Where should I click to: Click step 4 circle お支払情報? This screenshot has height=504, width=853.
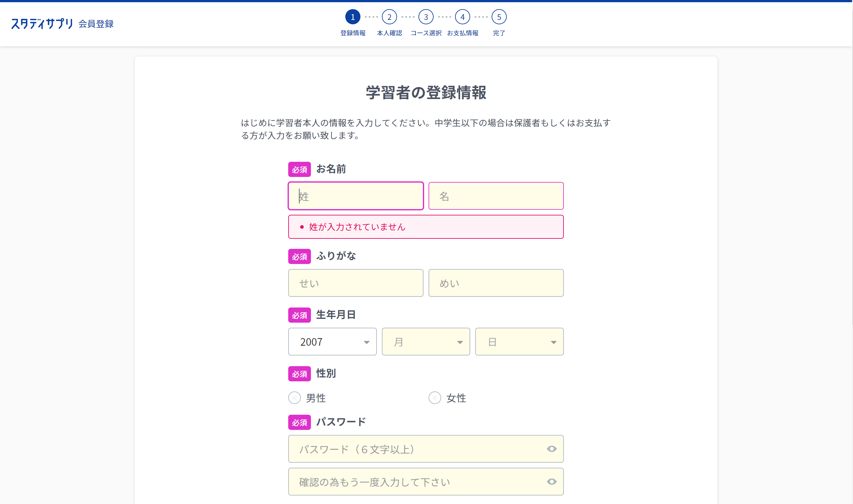coord(463,17)
